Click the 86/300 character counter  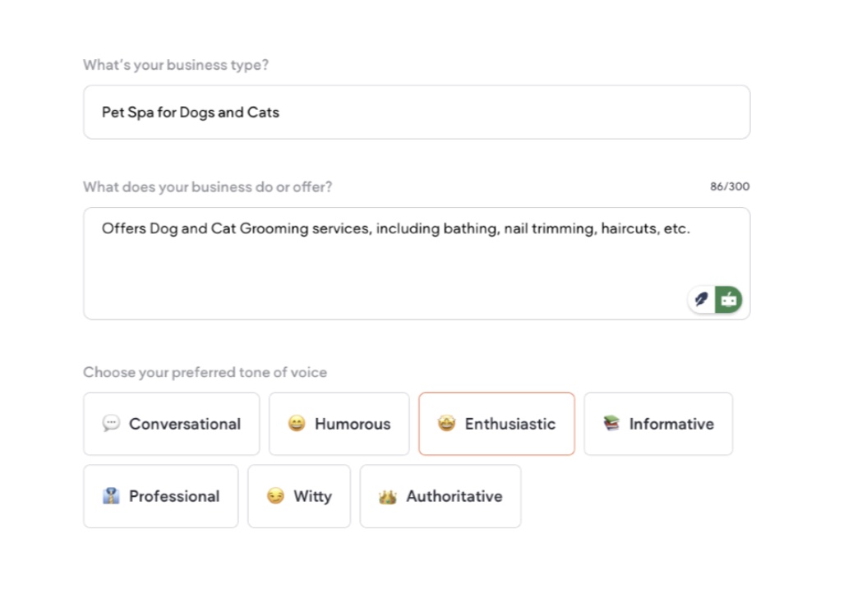pos(730,186)
